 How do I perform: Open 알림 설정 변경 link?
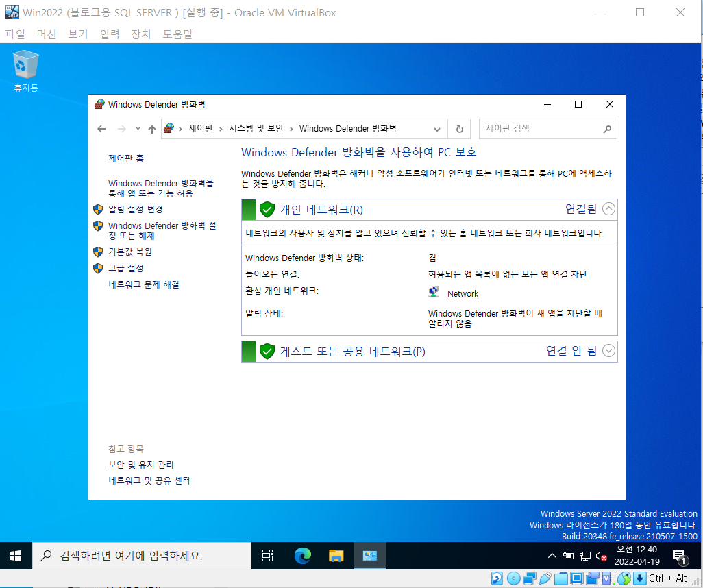(x=136, y=210)
